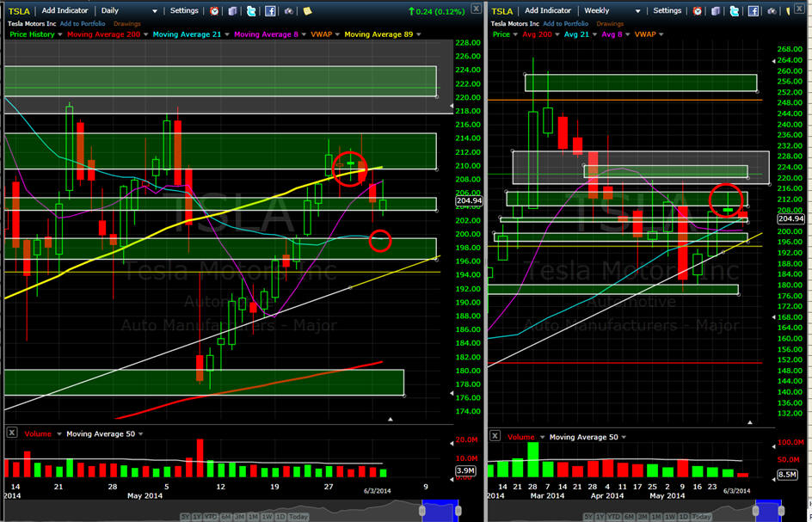Click Add to Portfolio link in Daily chart
Screen dimensions: 812x522
(83, 23)
